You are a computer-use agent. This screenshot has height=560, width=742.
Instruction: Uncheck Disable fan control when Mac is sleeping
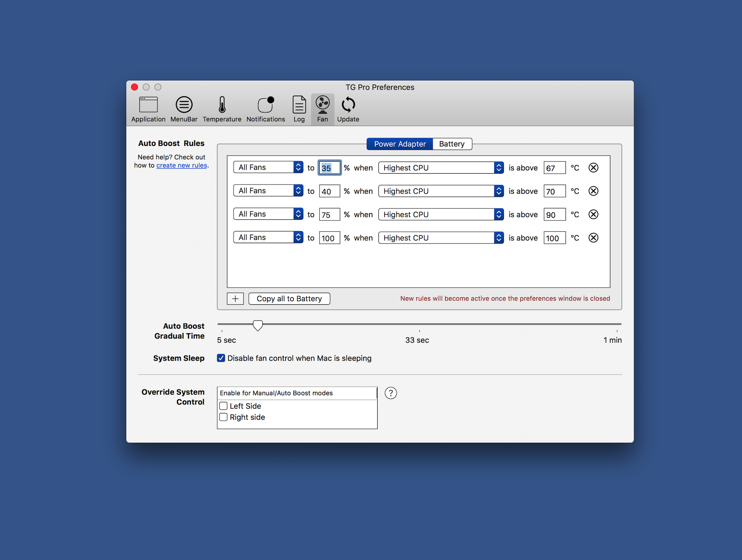click(221, 358)
